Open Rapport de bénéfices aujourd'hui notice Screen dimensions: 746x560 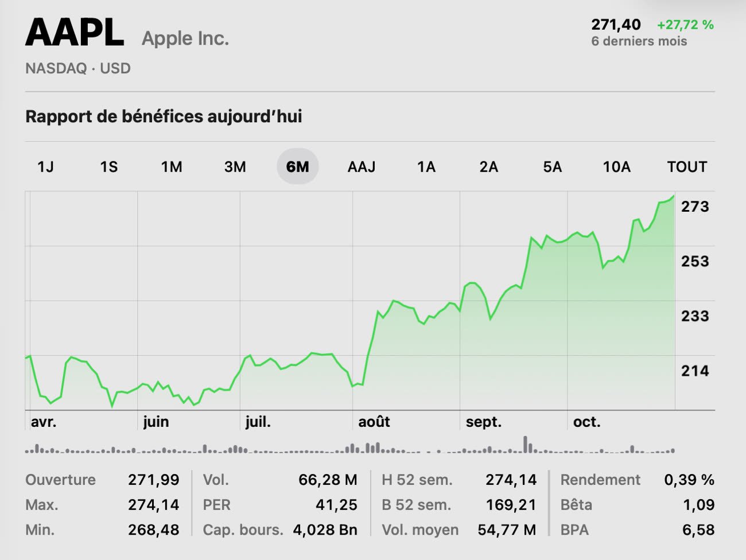tap(164, 116)
